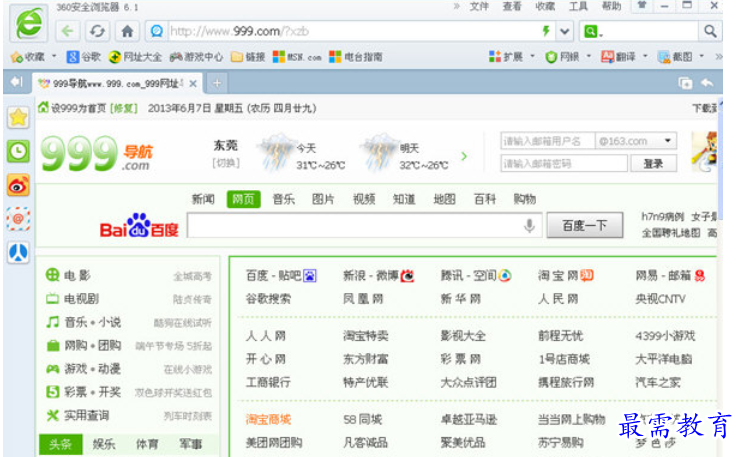The height and width of the screenshot is (457, 740).
Task: Select the 地图 search tab
Action: 445,199
